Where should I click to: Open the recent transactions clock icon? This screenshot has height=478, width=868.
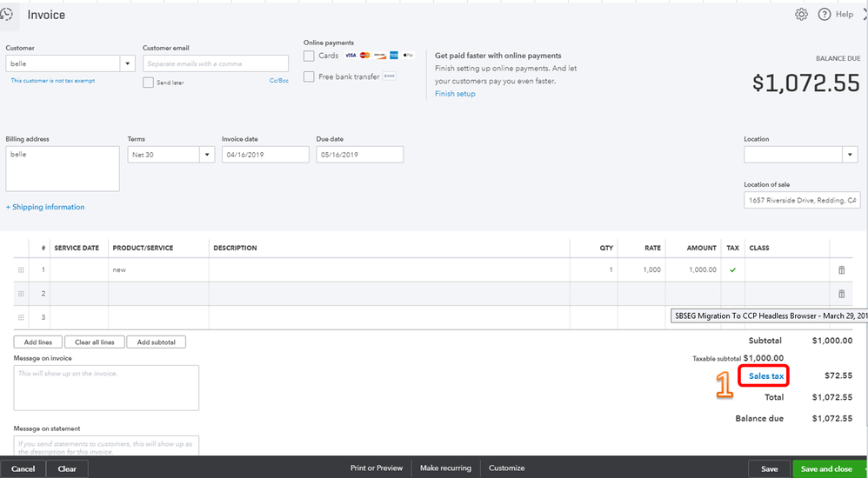pos(7,15)
